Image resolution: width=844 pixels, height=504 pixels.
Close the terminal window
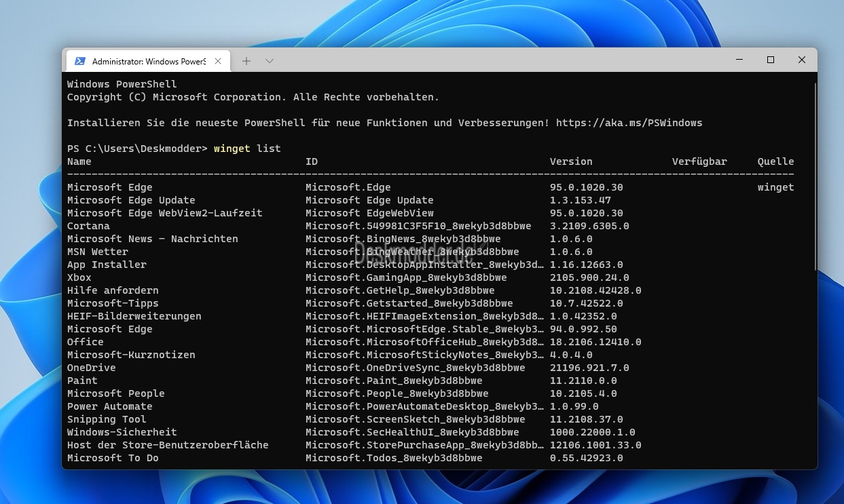[802, 60]
